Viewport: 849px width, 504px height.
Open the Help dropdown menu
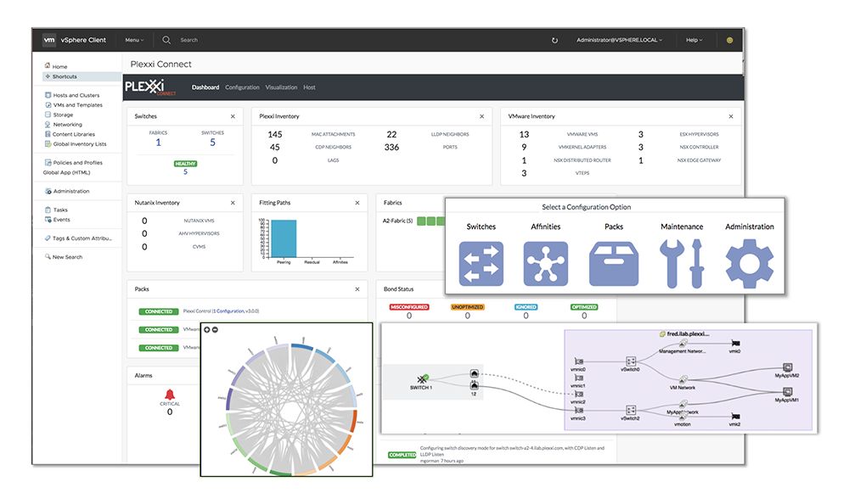(693, 40)
